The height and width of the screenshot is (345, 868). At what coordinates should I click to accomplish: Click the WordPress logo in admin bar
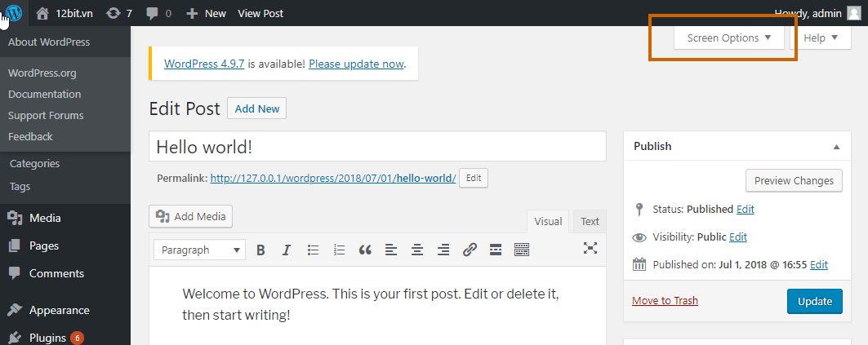tap(13, 13)
